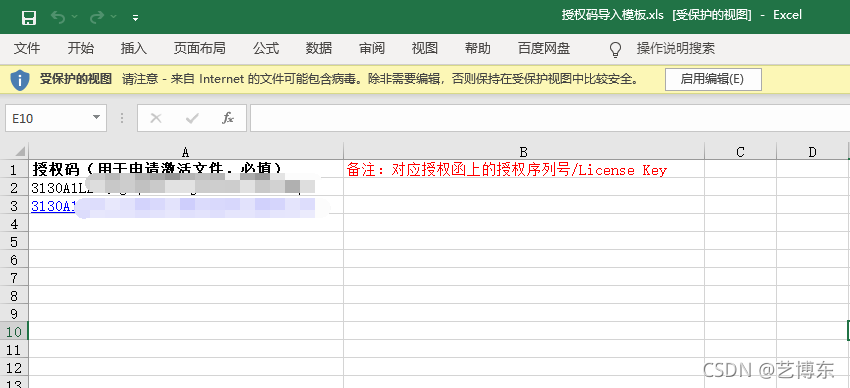Select row 2 header
850x388 pixels.
[x=14, y=187]
